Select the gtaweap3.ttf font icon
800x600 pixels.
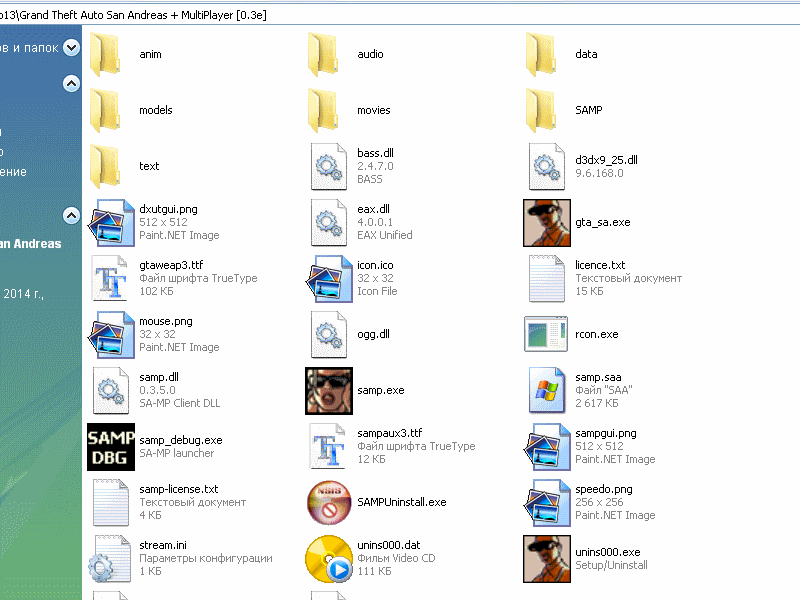(x=110, y=279)
